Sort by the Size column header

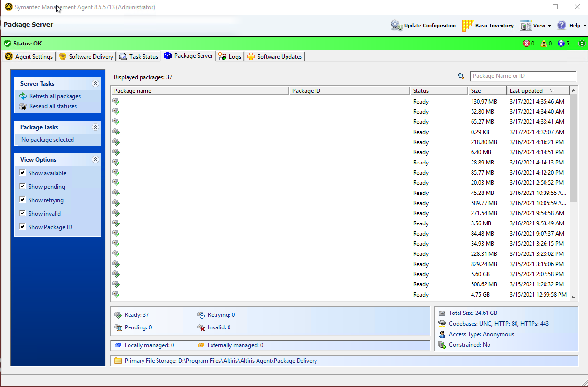coord(487,91)
